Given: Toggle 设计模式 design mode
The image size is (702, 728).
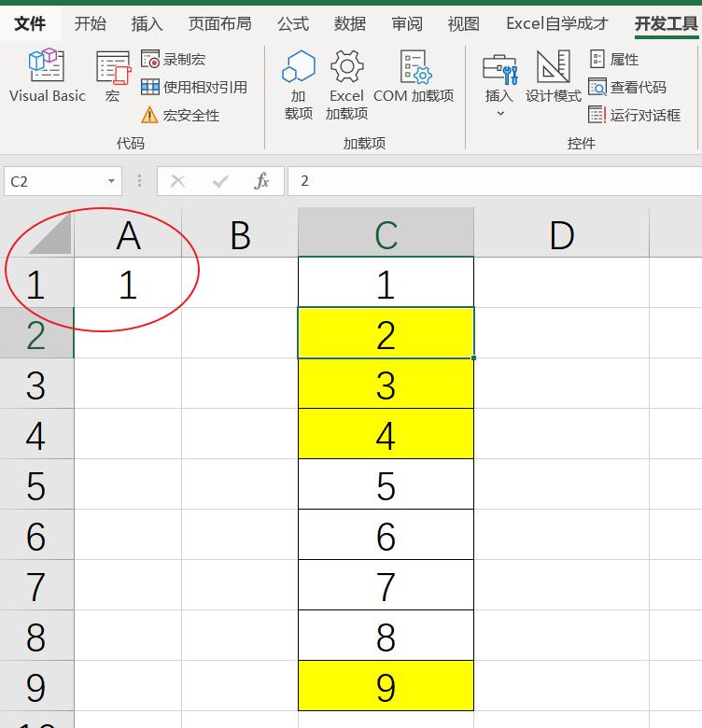Looking at the screenshot, I should tap(553, 77).
